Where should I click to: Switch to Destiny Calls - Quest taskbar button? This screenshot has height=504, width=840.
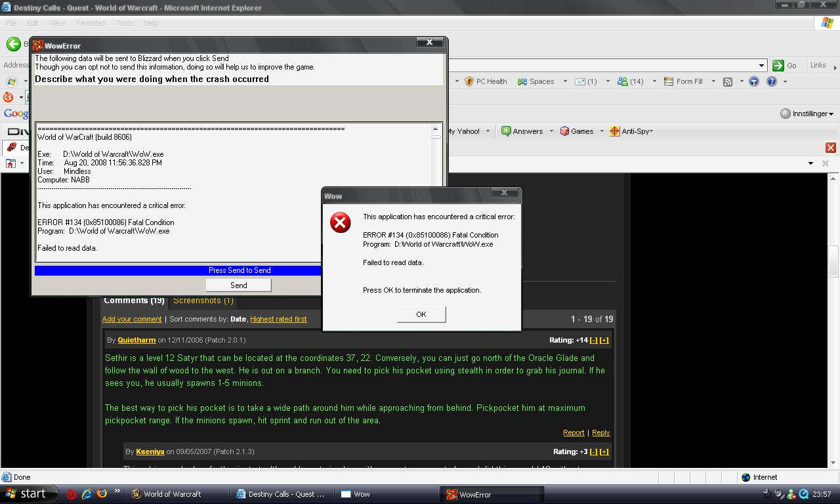pyautogui.click(x=282, y=494)
